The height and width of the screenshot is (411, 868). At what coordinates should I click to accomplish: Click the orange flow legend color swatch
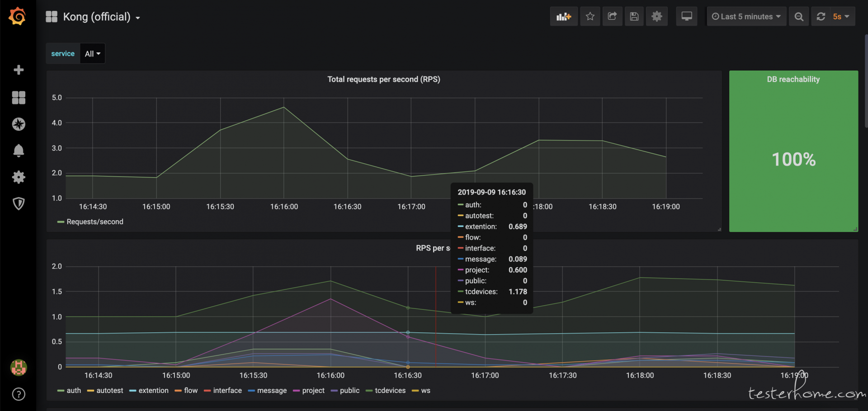coord(178,391)
